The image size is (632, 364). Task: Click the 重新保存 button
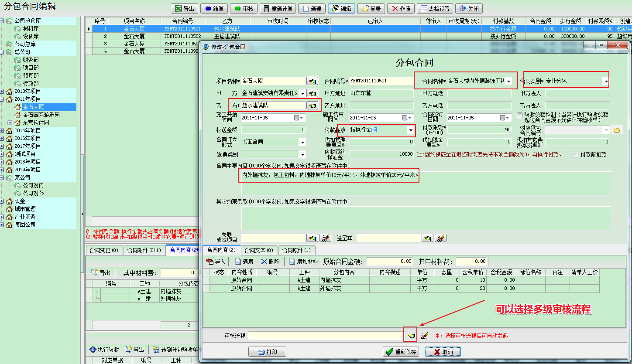(401, 352)
